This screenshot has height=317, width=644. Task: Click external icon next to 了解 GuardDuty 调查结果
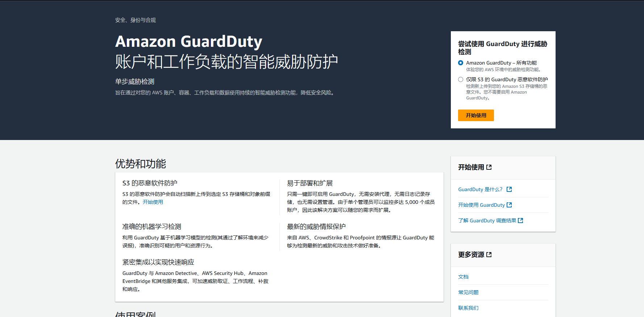(520, 221)
